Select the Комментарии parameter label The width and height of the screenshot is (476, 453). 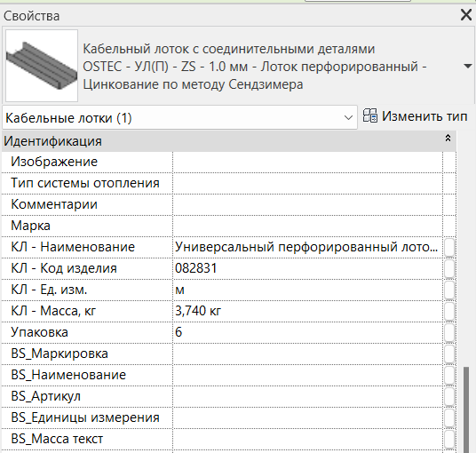(x=54, y=204)
